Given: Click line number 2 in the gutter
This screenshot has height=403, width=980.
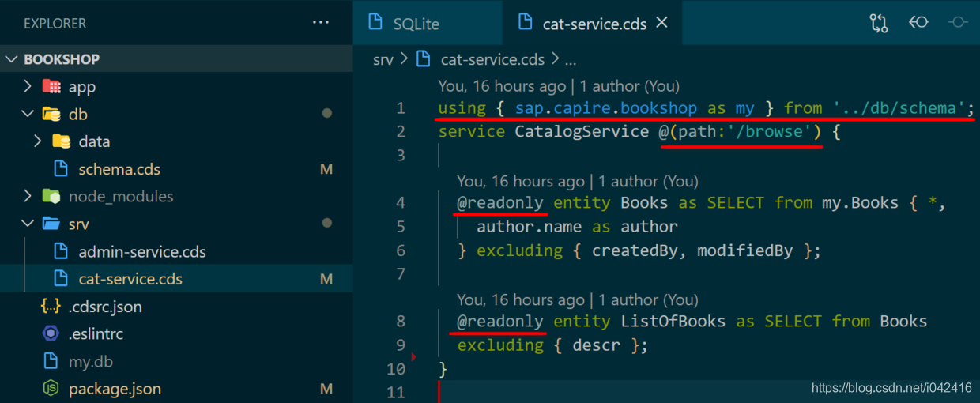Looking at the screenshot, I should pyautogui.click(x=400, y=131).
